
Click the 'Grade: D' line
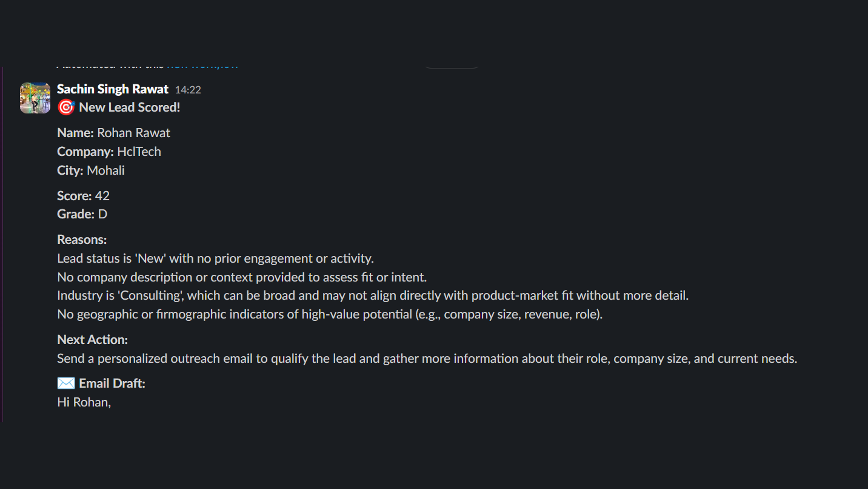tap(82, 214)
